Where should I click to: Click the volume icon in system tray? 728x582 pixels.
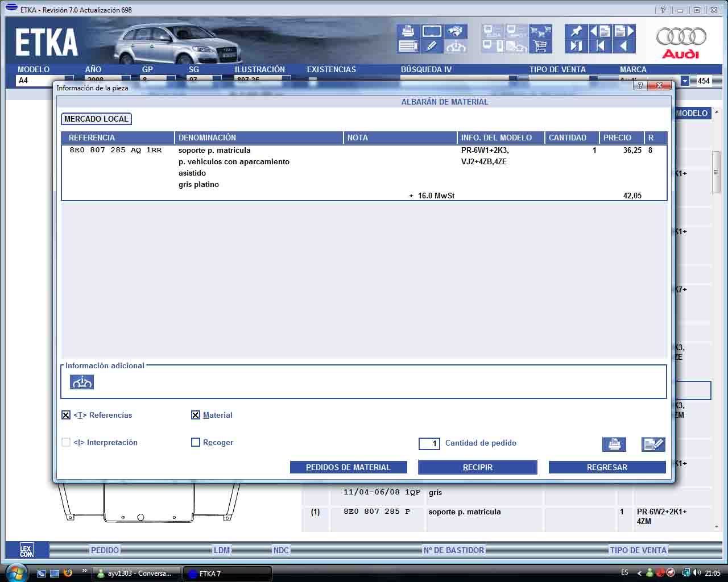[697, 573]
